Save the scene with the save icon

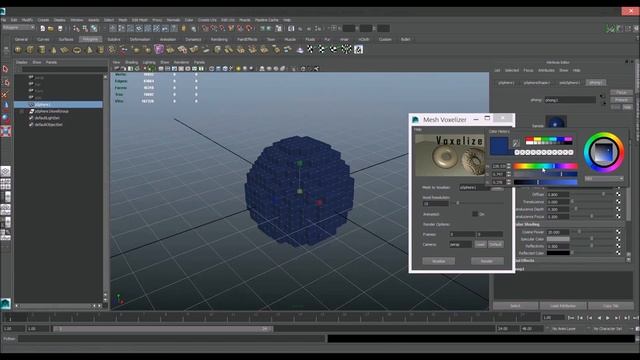coord(60,28)
